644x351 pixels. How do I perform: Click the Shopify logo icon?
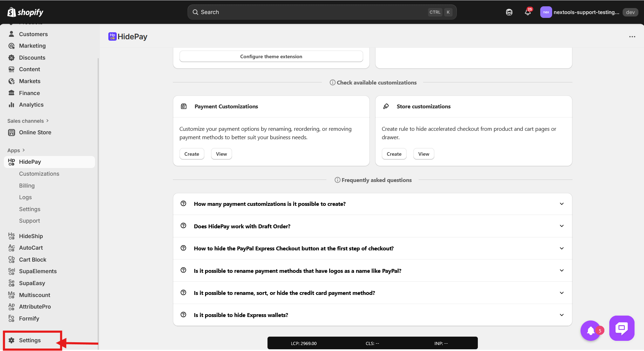pyautogui.click(x=12, y=12)
